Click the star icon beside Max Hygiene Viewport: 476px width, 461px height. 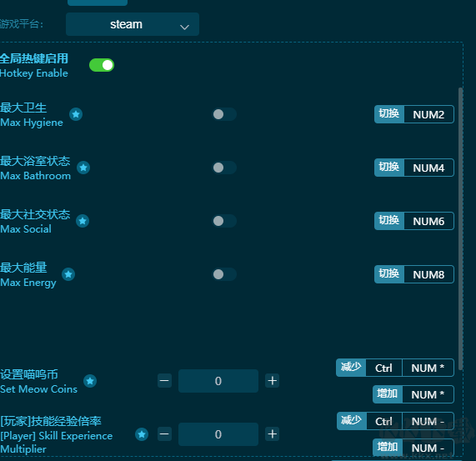point(76,114)
